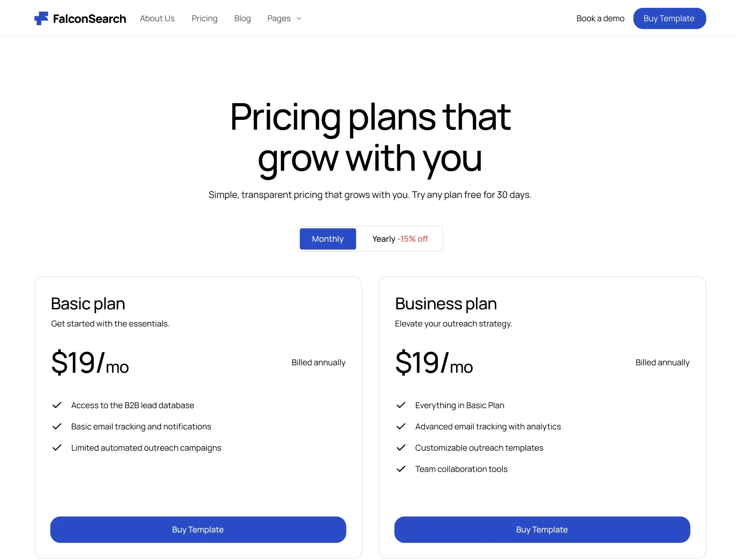The height and width of the screenshot is (560, 738).
Task: Click the Book a demo link
Action: coord(600,18)
